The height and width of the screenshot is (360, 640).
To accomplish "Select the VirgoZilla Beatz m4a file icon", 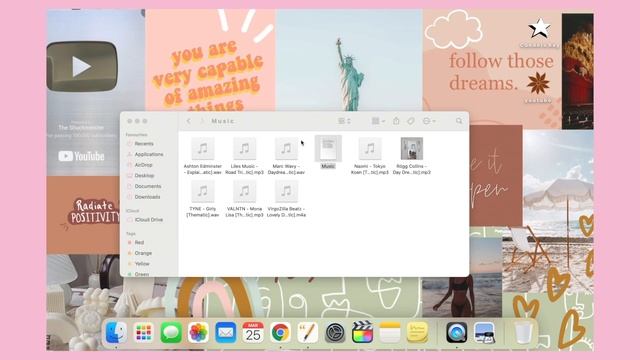I will 286,191.
